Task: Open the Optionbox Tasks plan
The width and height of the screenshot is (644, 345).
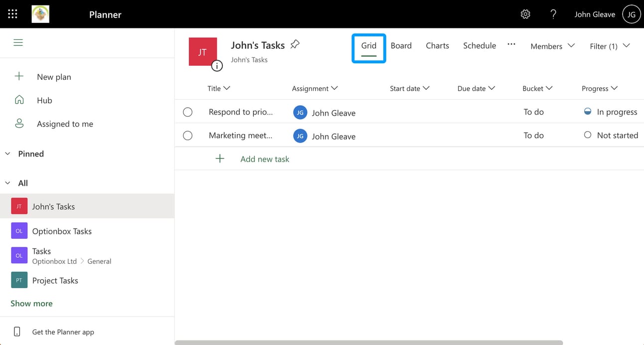Action: (x=62, y=231)
